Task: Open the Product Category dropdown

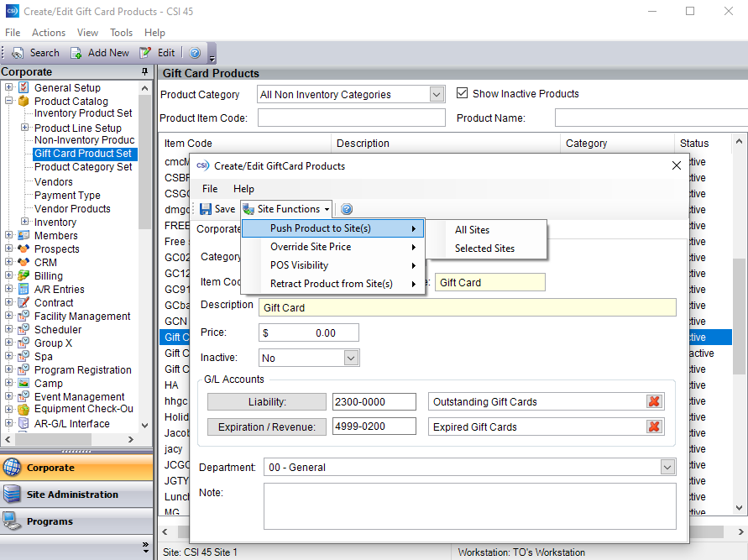Action: click(436, 94)
